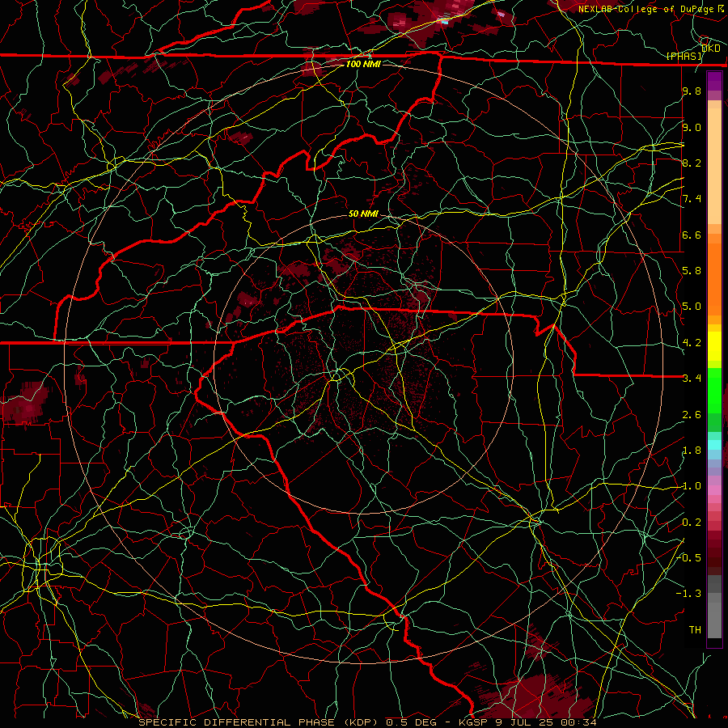The width and height of the screenshot is (728, 728).
Task: Pick the yellow segment of the color bar
Action: pyautogui.click(x=714, y=346)
